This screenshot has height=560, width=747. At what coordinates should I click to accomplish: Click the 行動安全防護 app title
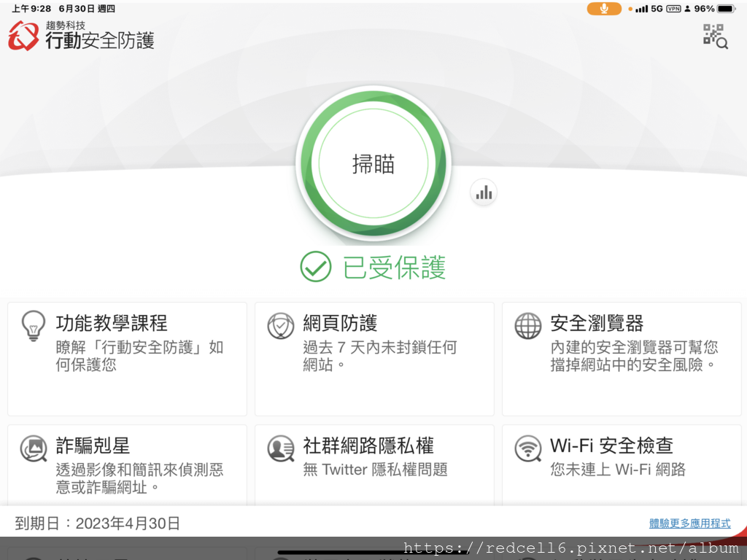pos(100,41)
